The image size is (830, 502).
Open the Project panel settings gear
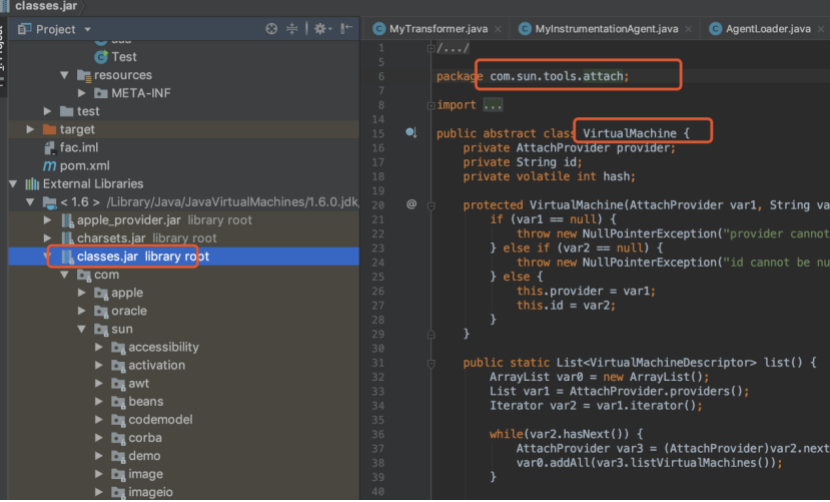(x=320, y=29)
